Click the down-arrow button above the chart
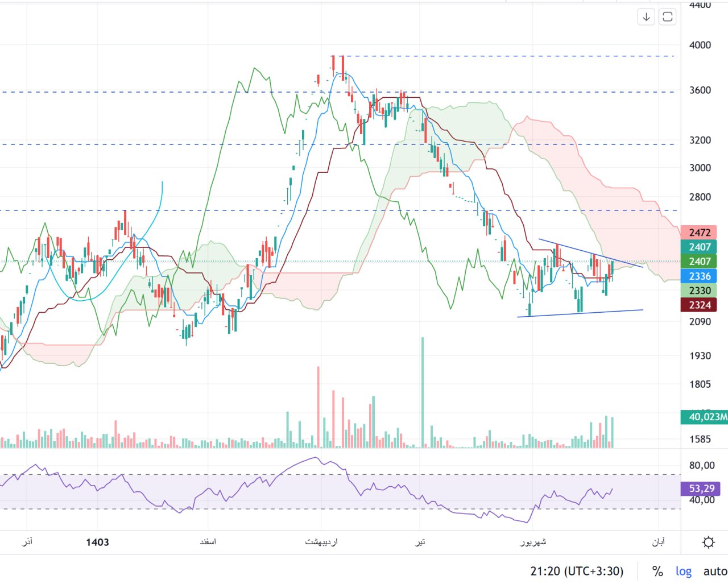Viewport: 728px width, 584px height. 646,17
